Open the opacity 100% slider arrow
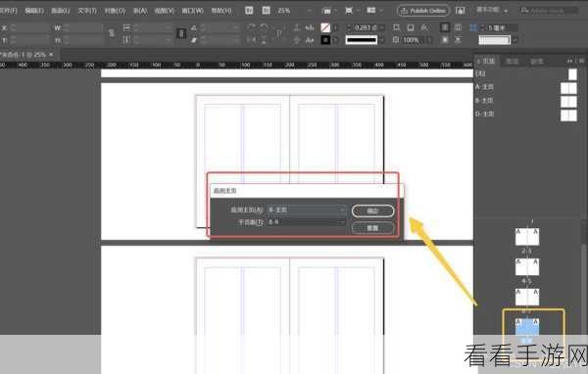Viewport: 588px width, 374px height. tap(429, 40)
